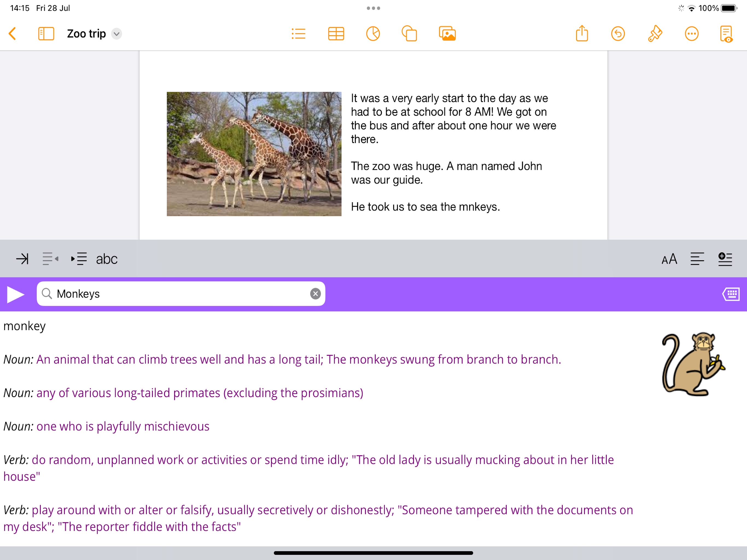The height and width of the screenshot is (560, 747).
Task: Tap the battery status indicator
Action: pyautogui.click(x=729, y=8)
